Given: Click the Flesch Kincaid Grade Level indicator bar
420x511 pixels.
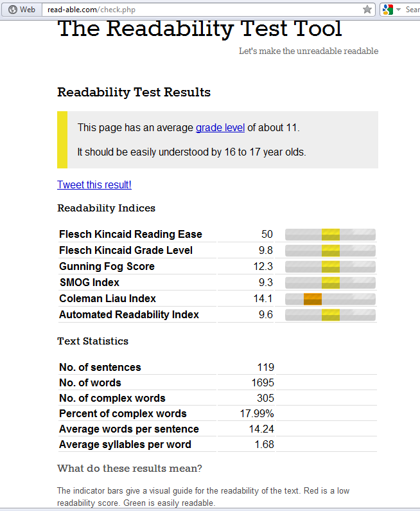Looking at the screenshot, I should [330, 251].
